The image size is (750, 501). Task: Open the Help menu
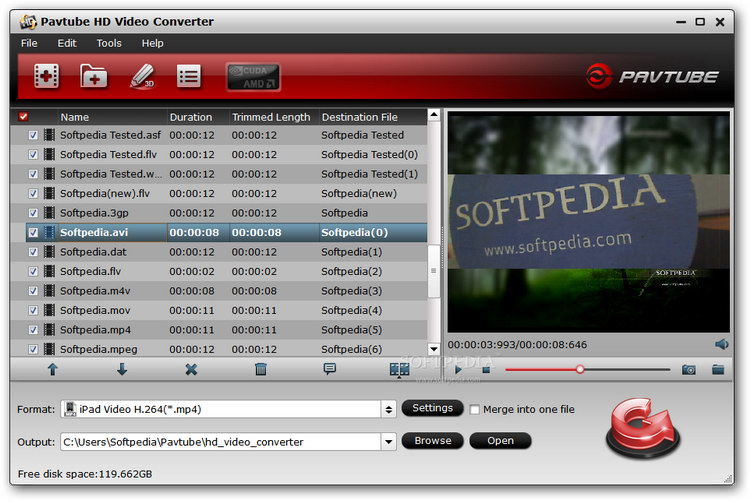(153, 44)
